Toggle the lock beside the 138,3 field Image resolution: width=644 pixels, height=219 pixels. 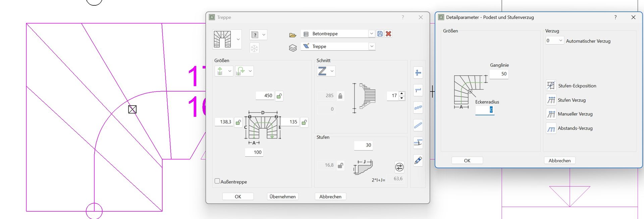coord(238,122)
